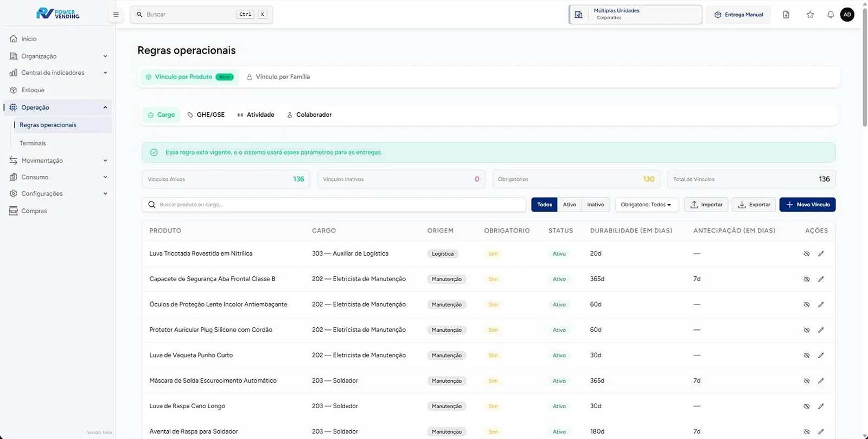Expand the Consumo menu
This screenshot has width=868, height=439.
click(x=59, y=177)
